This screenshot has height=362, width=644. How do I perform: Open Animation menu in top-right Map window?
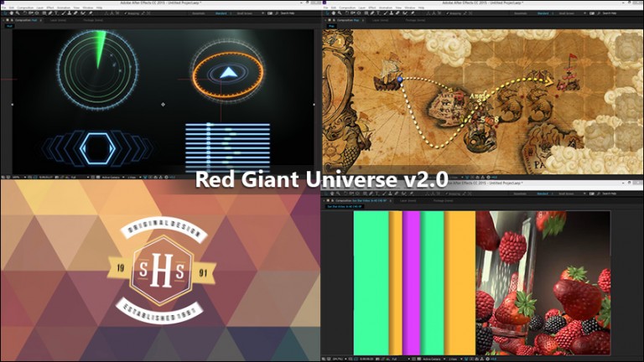pyautogui.click(x=385, y=8)
